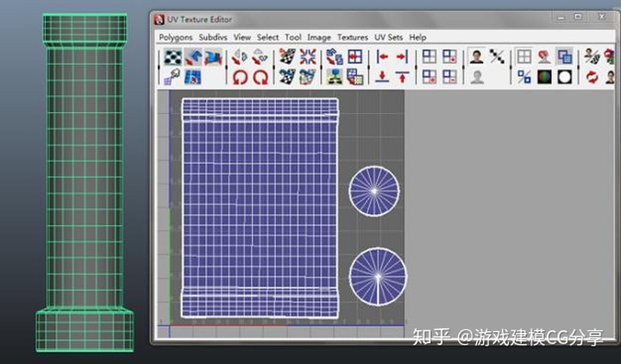Apply Move and Sew UV edges
The image size is (621, 364).
[308, 77]
